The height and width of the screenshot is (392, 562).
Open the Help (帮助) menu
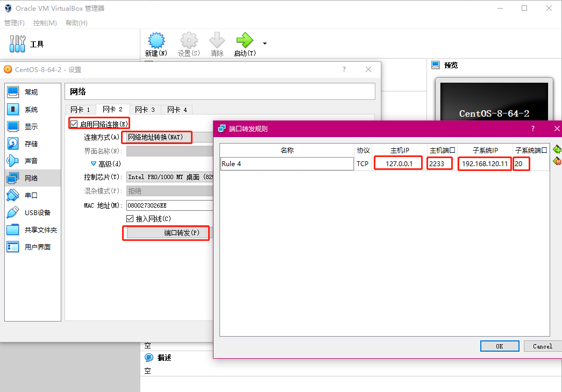pyautogui.click(x=76, y=23)
